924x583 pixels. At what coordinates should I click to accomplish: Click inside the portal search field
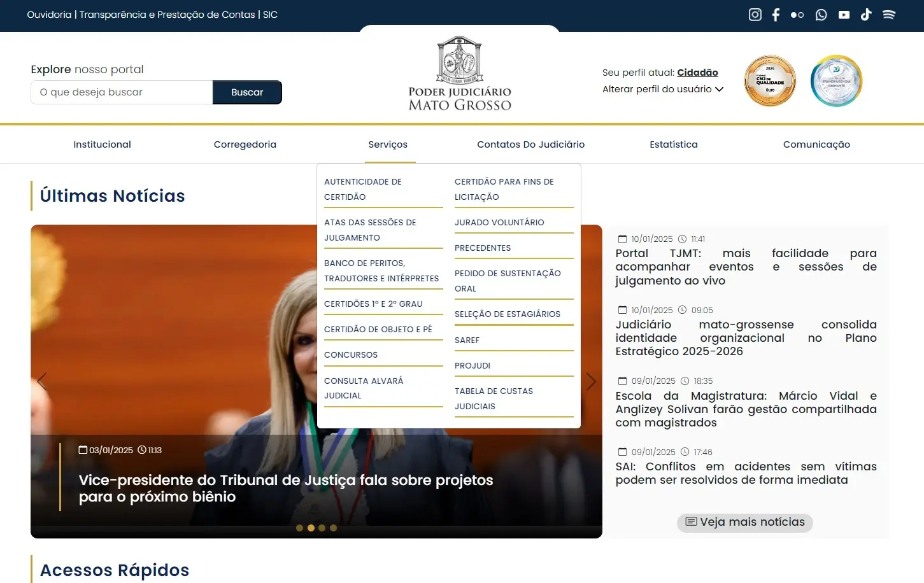click(x=121, y=92)
